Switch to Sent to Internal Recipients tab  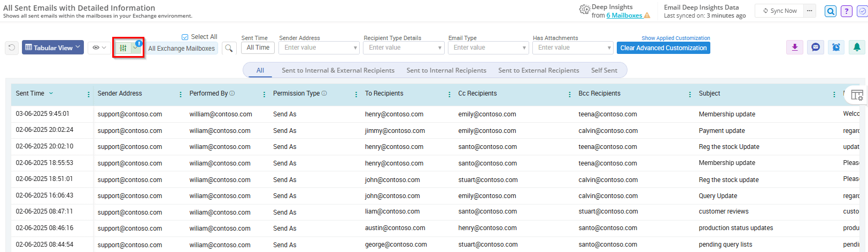pyautogui.click(x=446, y=70)
